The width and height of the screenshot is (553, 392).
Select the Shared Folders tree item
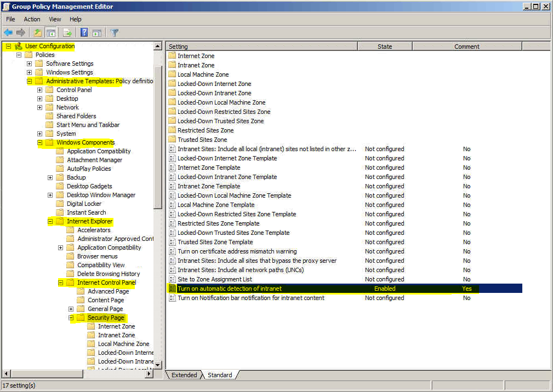76,116
